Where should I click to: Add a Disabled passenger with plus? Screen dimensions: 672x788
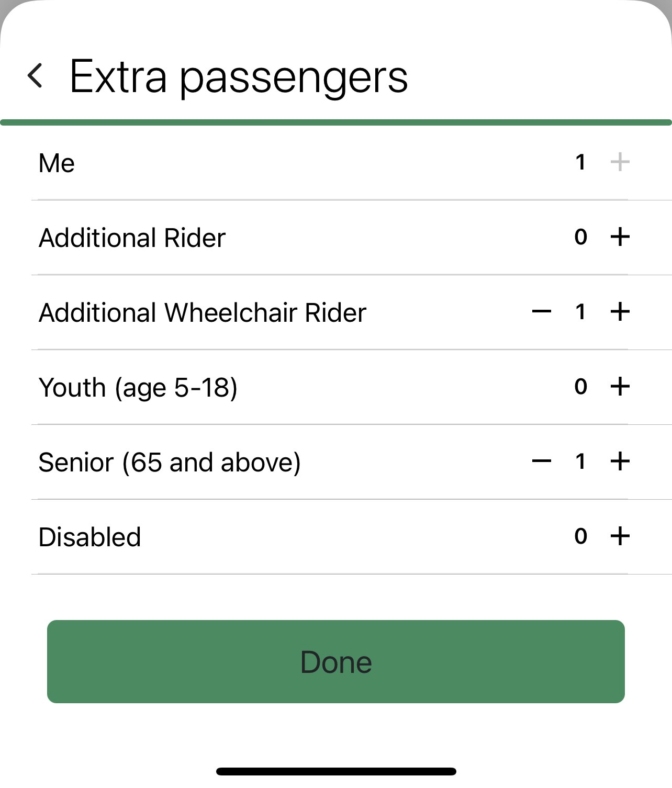[620, 536]
